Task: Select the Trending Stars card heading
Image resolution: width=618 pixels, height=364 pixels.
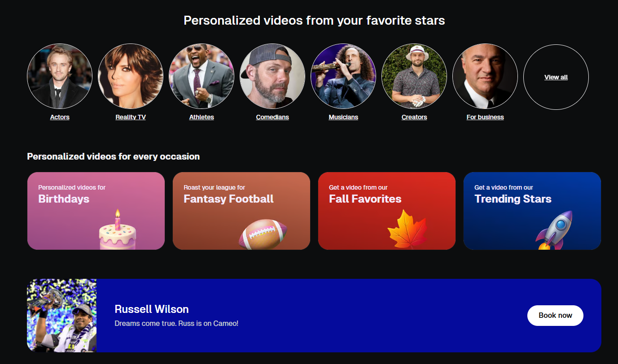Action: pyautogui.click(x=513, y=199)
